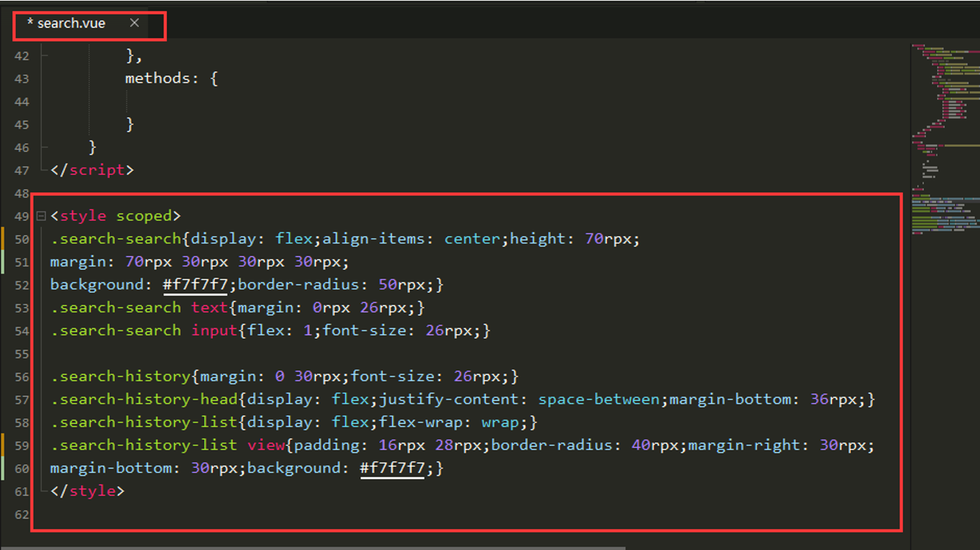Click the '#f7f7f7' color value on line 52
Image resolution: width=980 pixels, height=550 pixels.
coord(195,284)
